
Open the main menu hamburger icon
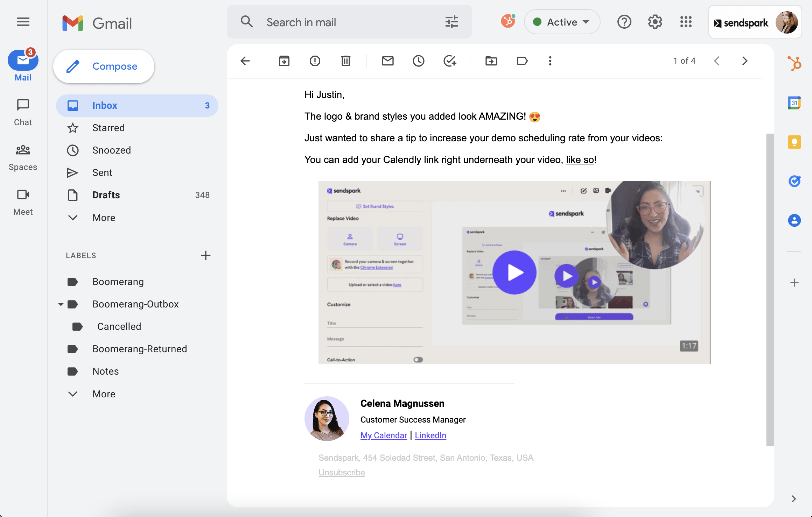point(23,22)
